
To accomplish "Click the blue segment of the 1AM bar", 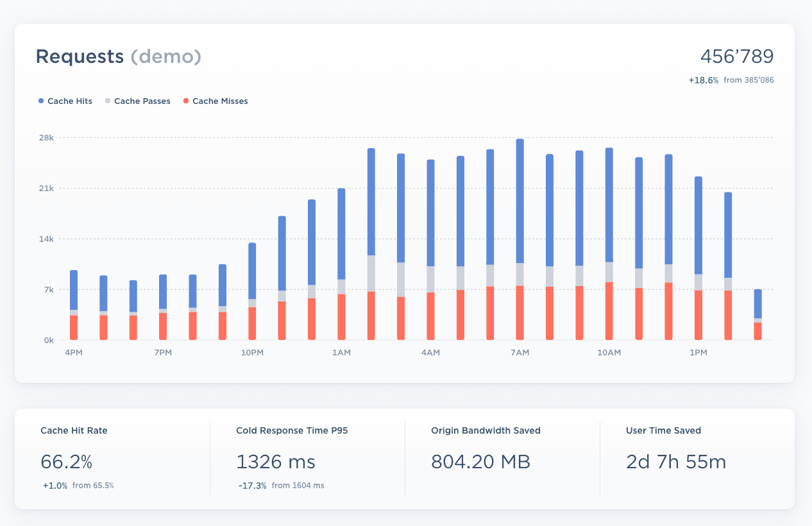I will tap(341, 233).
